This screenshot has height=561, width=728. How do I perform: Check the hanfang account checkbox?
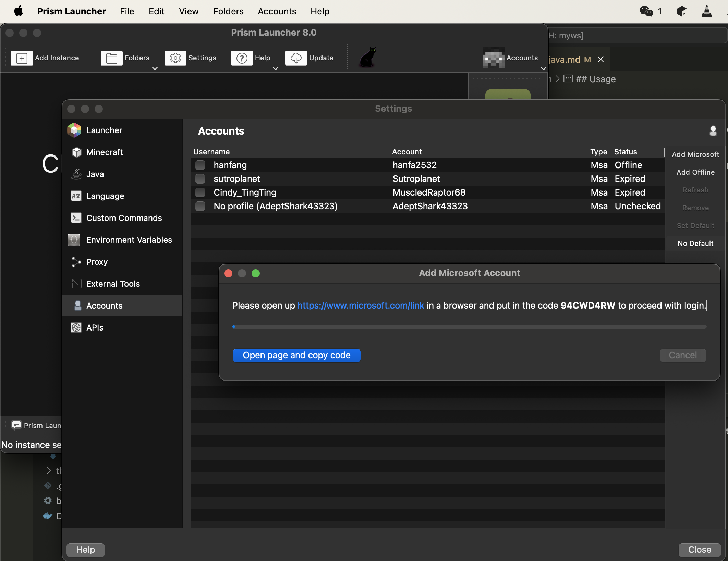point(200,165)
